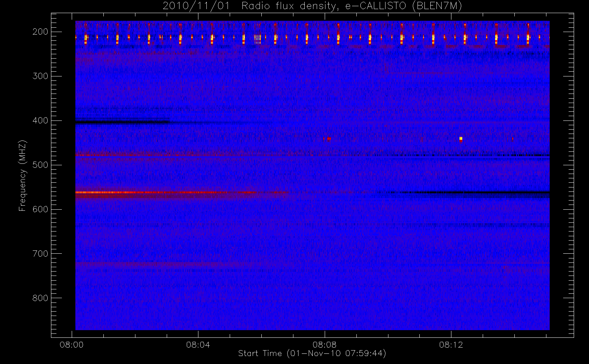This screenshot has width=589, height=364.
Task: Click the 'Frequency (MHz)' axis label
Action: click(x=23, y=175)
